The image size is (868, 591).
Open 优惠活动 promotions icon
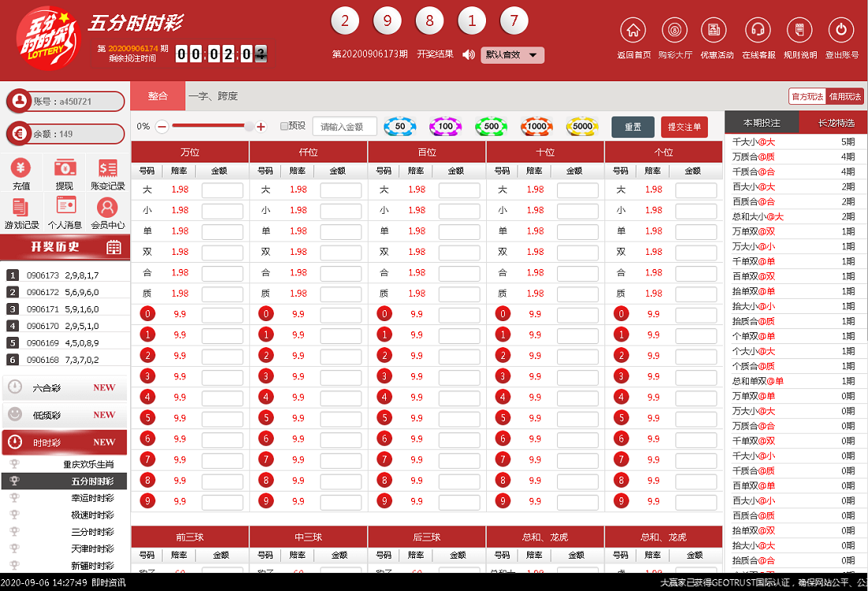(716, 31)
